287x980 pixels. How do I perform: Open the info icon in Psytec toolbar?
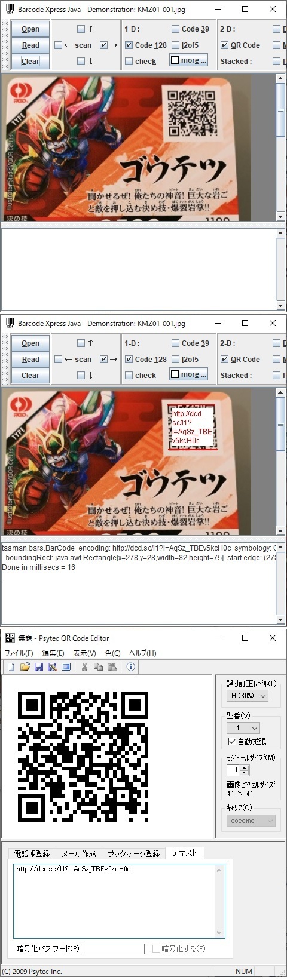pyautogui.click(x=130, y=667)
